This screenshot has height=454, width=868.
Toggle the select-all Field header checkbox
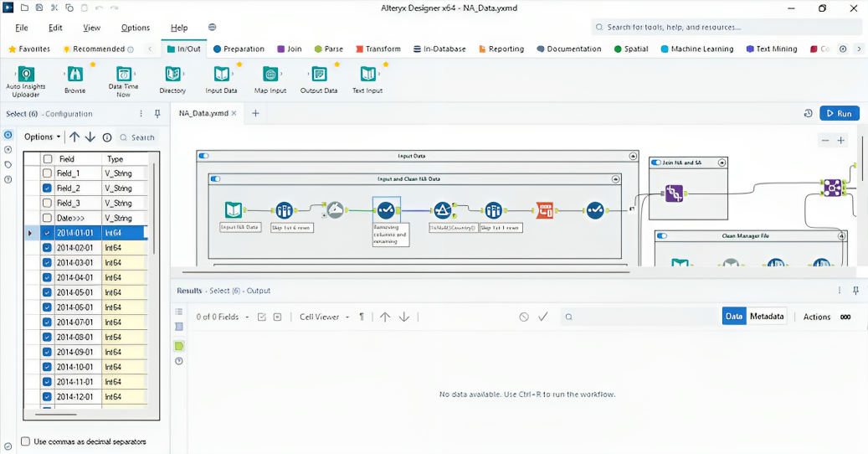48,159
